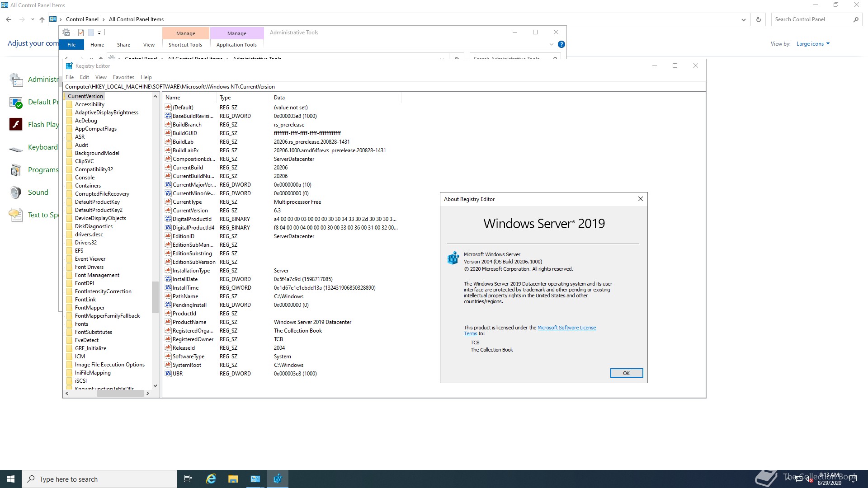
Task: Close the About Registry Editor dialog
Action: point(641,199)
